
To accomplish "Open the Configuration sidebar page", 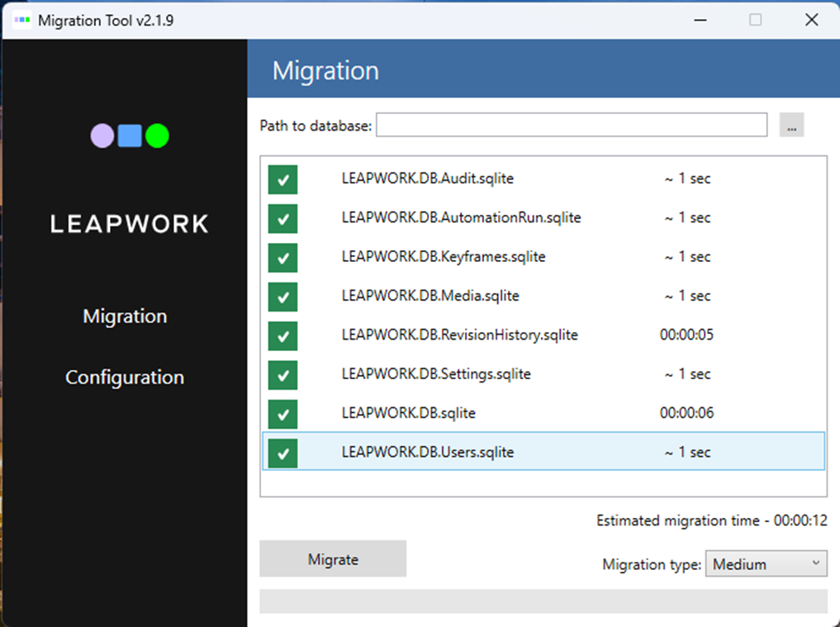I will [x=125, y=378].
